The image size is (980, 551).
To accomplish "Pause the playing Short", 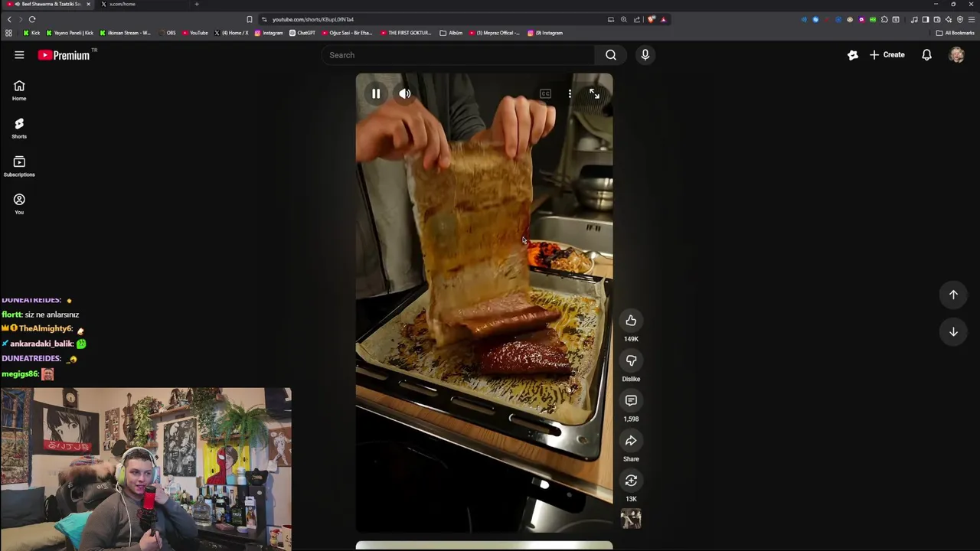I will point(376,94).
